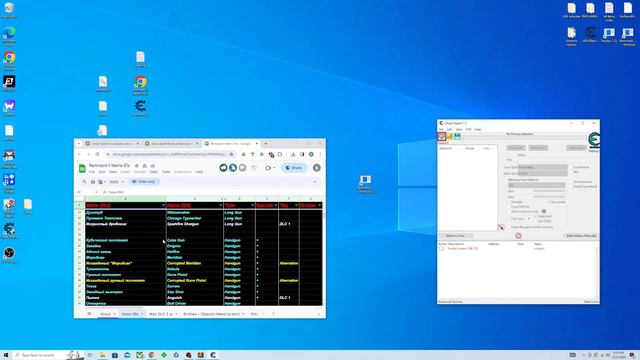Open the Special column filter dropdown
This screenshot has height=360, width=640.
[x=276, y=205]
